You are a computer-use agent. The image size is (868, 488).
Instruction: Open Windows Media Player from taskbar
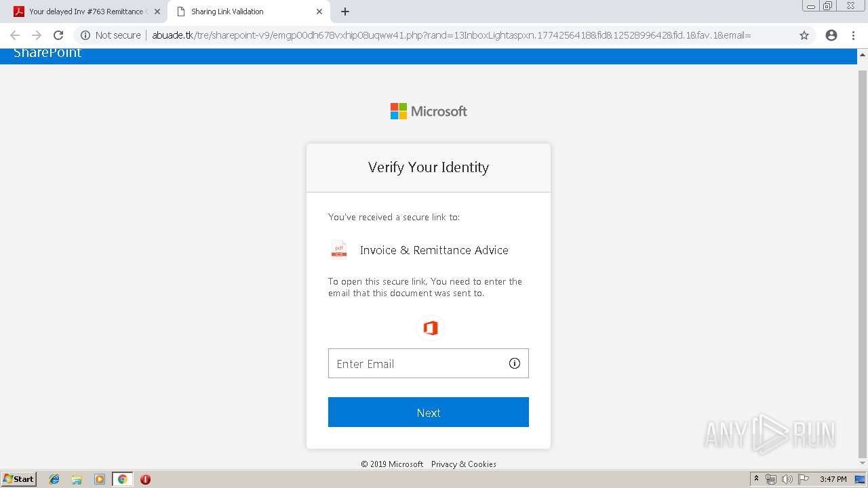(x=100, y=479)
